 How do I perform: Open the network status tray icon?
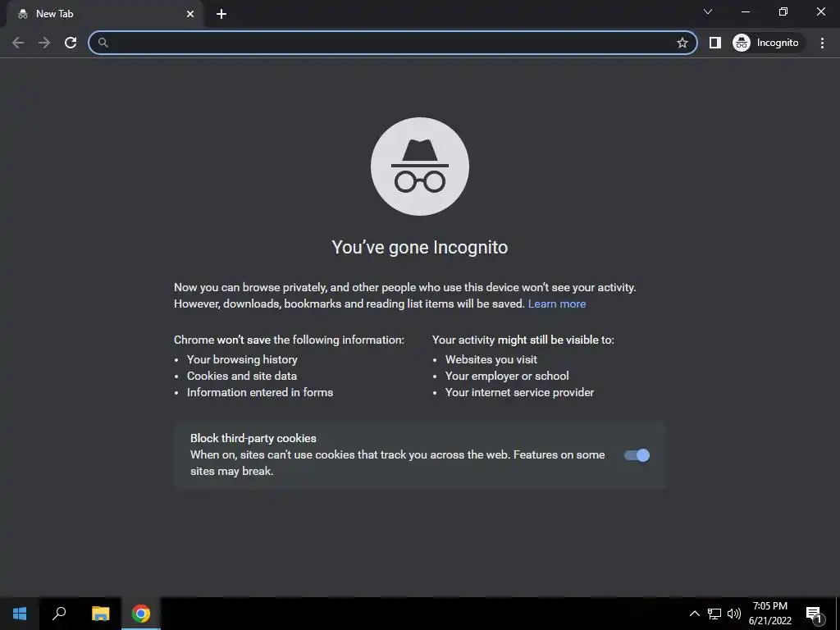(x=714, y=614)
